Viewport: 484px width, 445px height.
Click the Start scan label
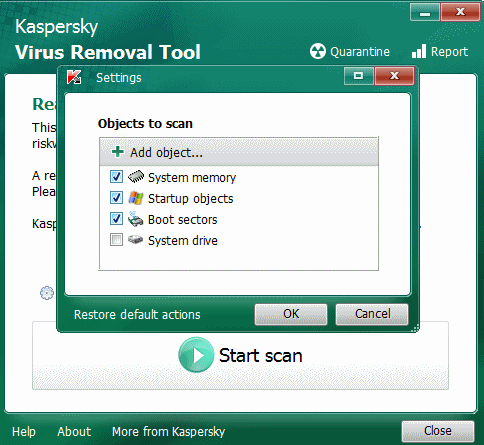(x=261, y=355)
